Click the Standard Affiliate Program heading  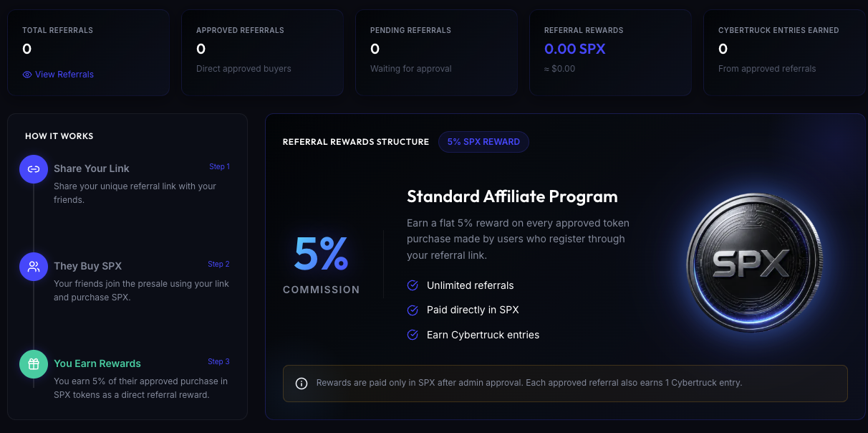point(512,196)
